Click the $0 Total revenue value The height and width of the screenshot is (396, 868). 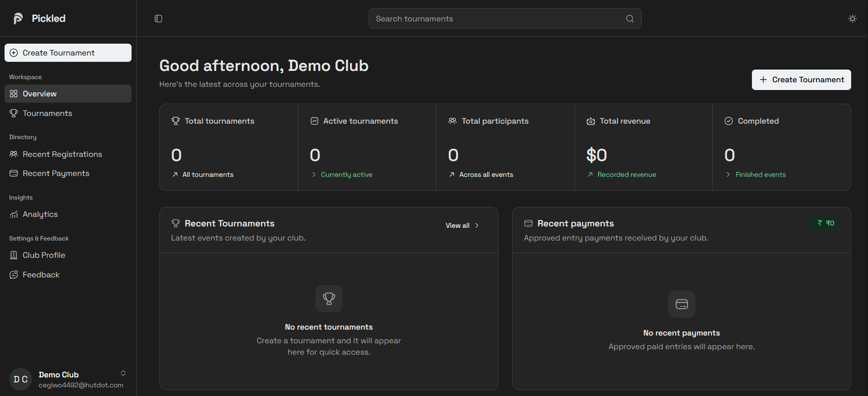[597, 155]
